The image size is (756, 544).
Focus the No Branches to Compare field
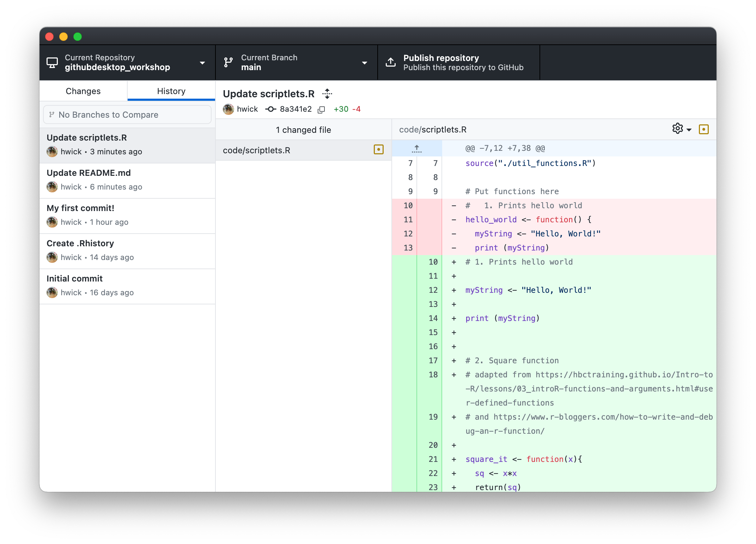pyautogui.click(x=127, y=115)
